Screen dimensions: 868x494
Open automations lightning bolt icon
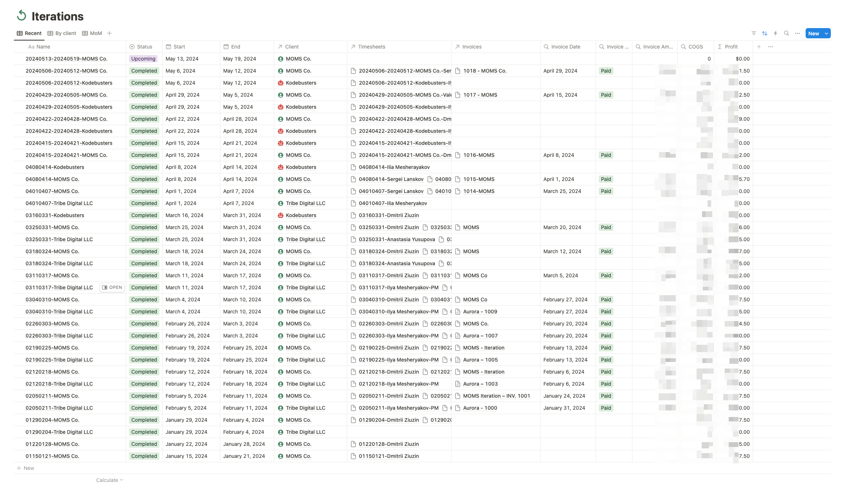click(x=776, y=33)
